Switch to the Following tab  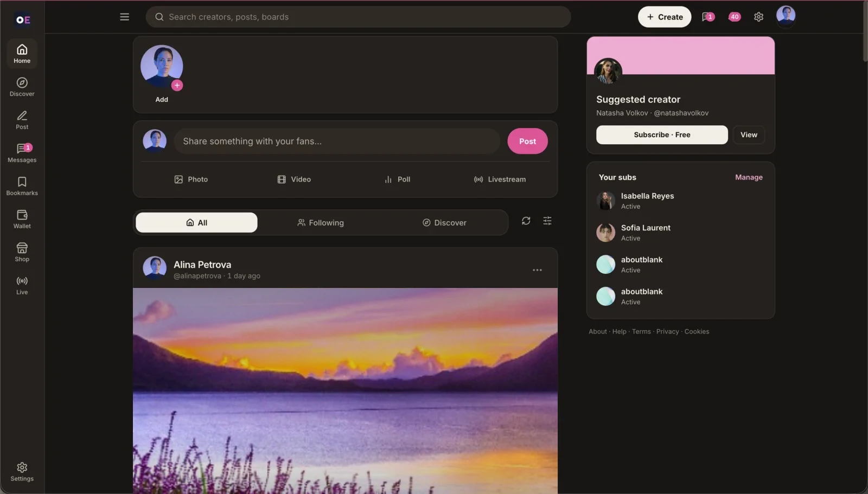pos(320,222)
